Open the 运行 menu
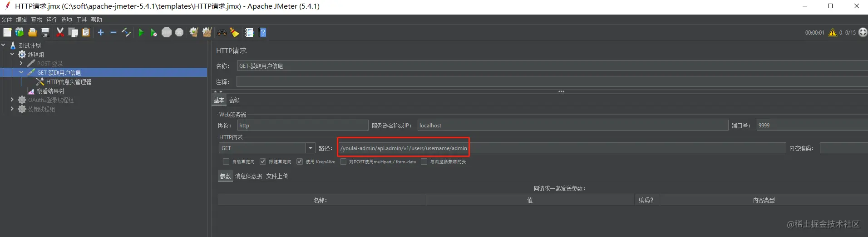 (x=51, y=20)
